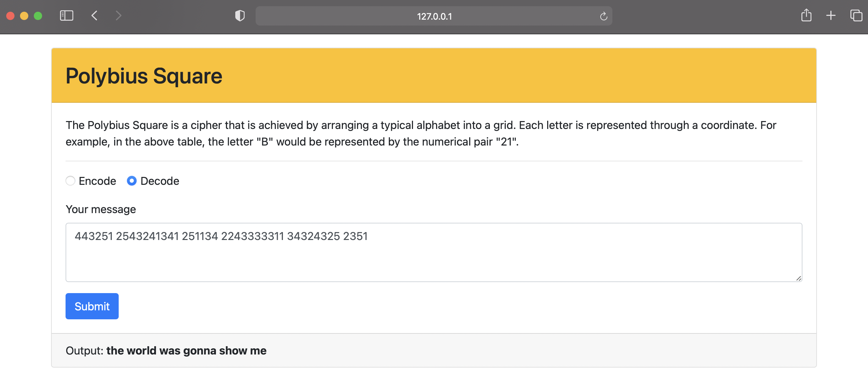
Task: Click the green zoom window control
Action: [38, 16]
